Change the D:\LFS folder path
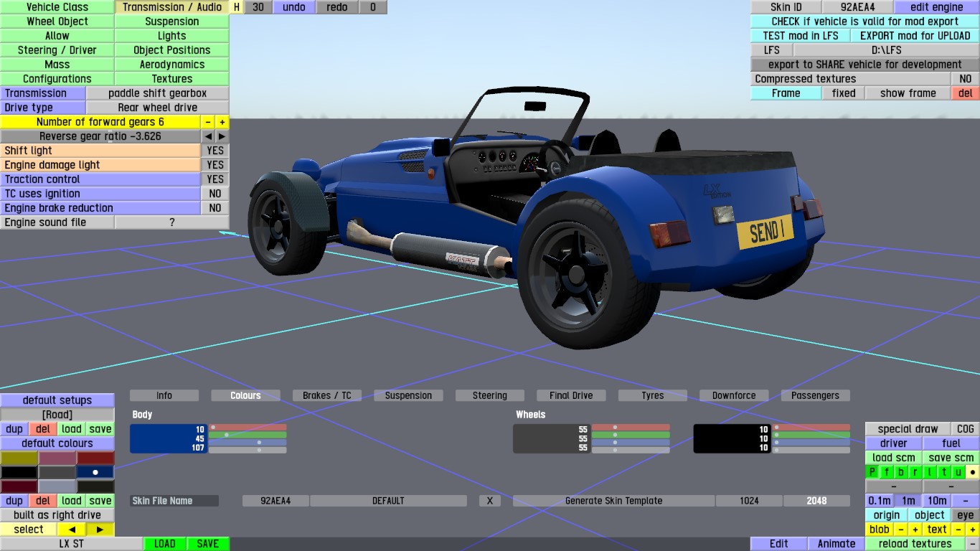The width and height of the screenshot is (980, 551). click(x=887, y=50)
